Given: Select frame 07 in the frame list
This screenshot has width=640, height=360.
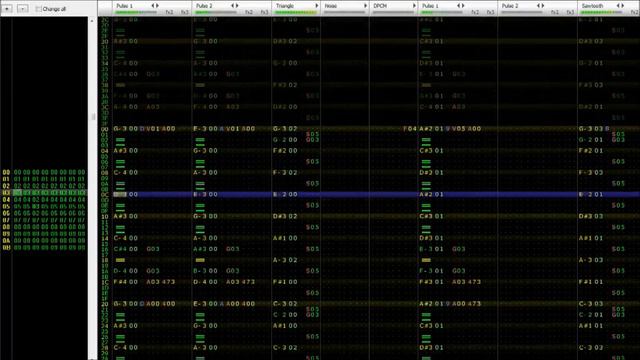Looking at the screenshot, I should [6, 220].
